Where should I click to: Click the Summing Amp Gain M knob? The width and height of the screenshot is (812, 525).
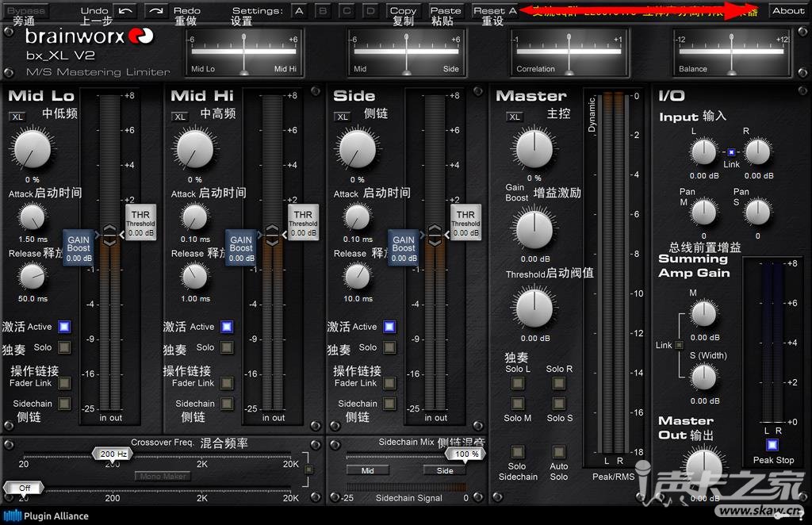coord(704,314)
